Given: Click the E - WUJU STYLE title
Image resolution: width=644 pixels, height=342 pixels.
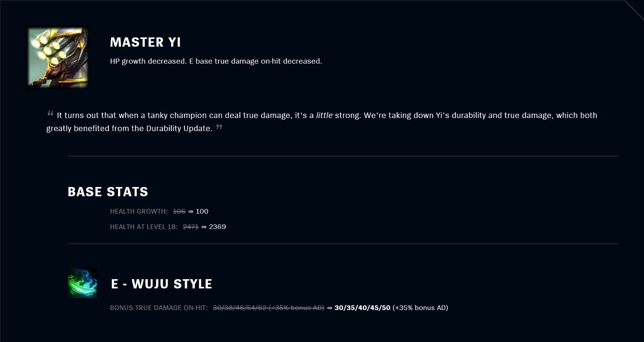Looking at the screenshot, I should (x=161, y=284).
